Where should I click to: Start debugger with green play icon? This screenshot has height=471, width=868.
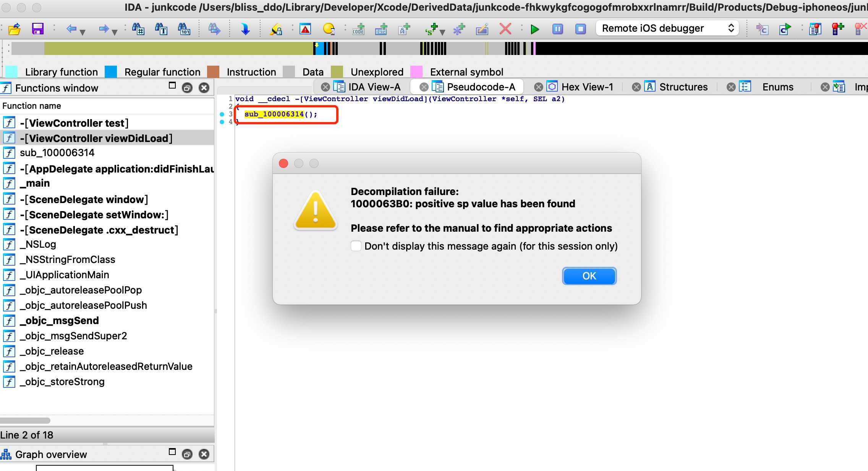click(535, 29)
